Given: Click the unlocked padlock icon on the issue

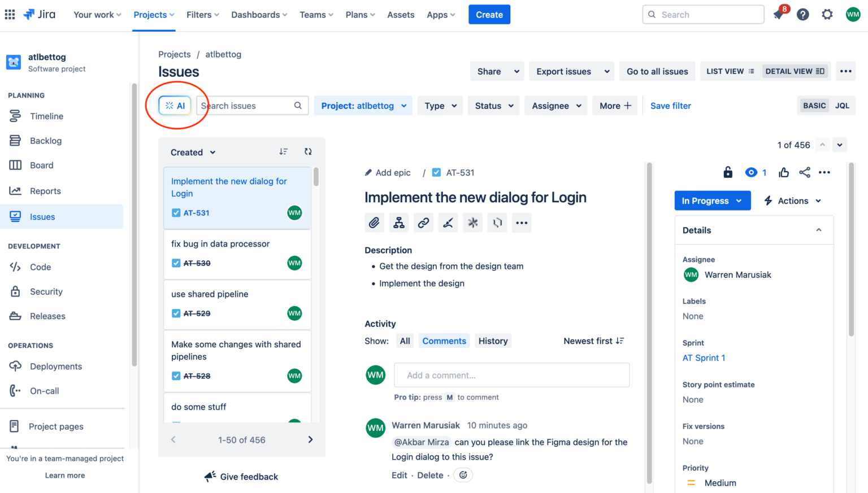Looking at the screenshot, I should [728, 172].
